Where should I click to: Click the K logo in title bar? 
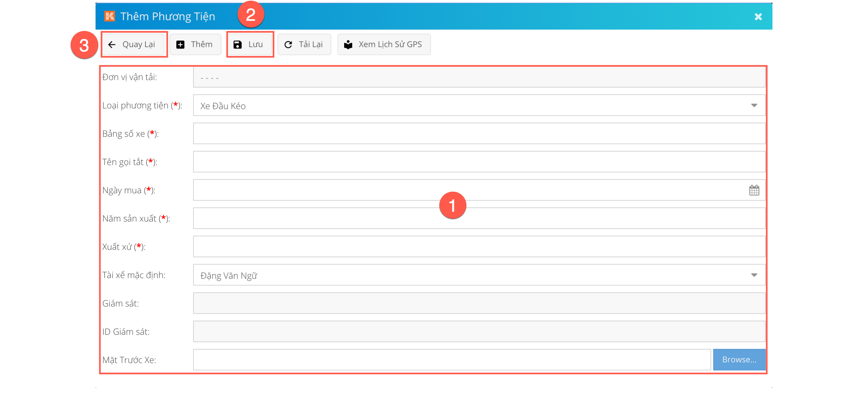pos(110,16)
